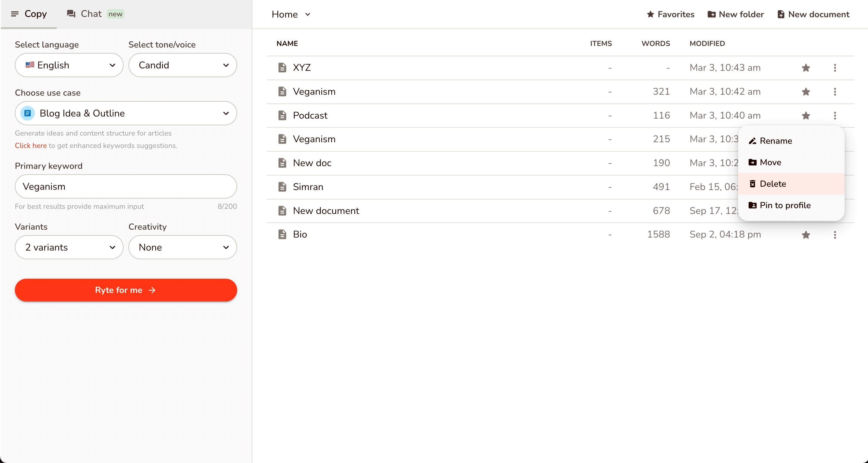Click the Ryte for me button
Screen dimensions: 868x463
point(126,290)
